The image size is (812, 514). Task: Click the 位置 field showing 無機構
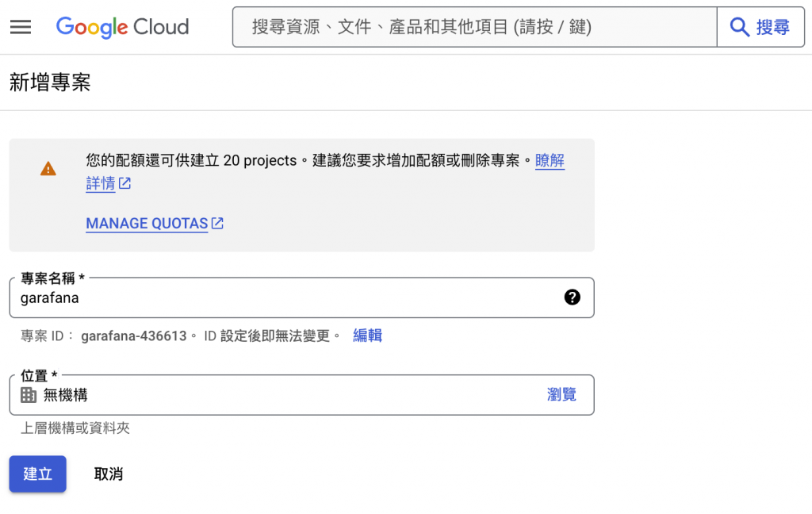pos(301,395)
